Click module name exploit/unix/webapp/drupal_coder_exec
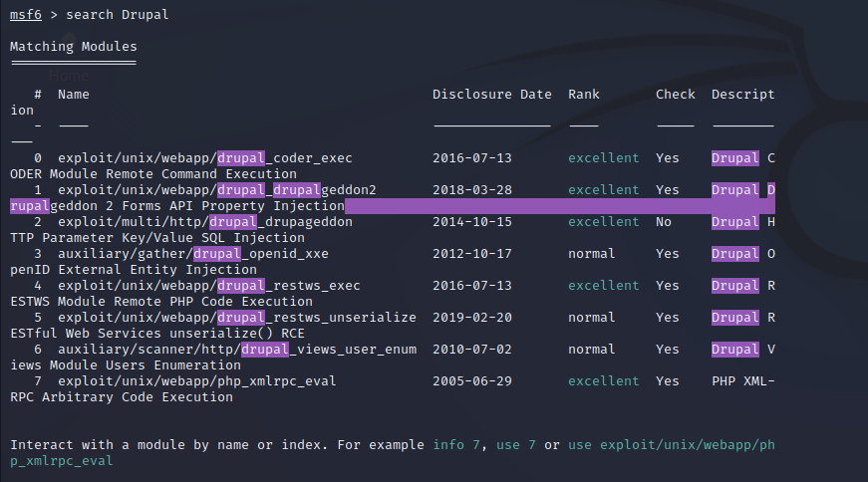The height and width of the screenshot is (482, 868). tap(205, 158)
